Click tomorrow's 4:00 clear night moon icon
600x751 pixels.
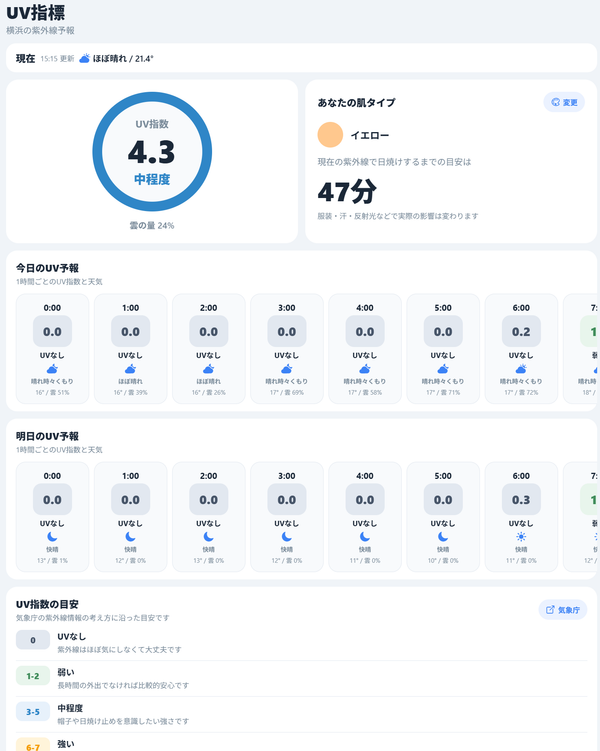[x=365, y=536]
